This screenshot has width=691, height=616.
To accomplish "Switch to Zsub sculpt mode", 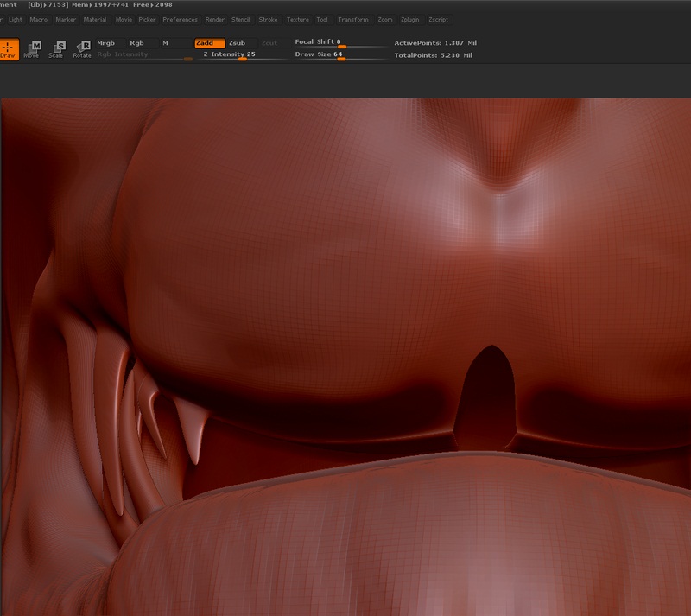I will [x=237, y=42].
